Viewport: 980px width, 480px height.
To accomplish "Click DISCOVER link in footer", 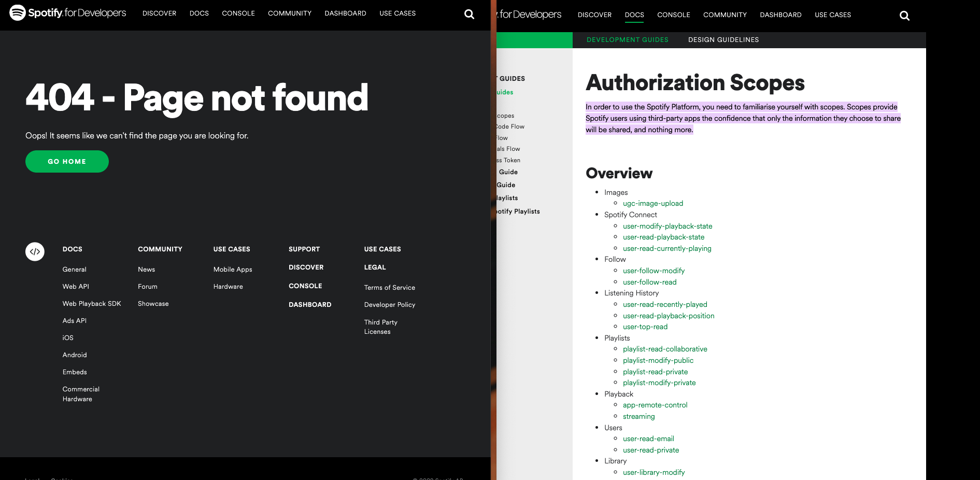I will [306, 267].
